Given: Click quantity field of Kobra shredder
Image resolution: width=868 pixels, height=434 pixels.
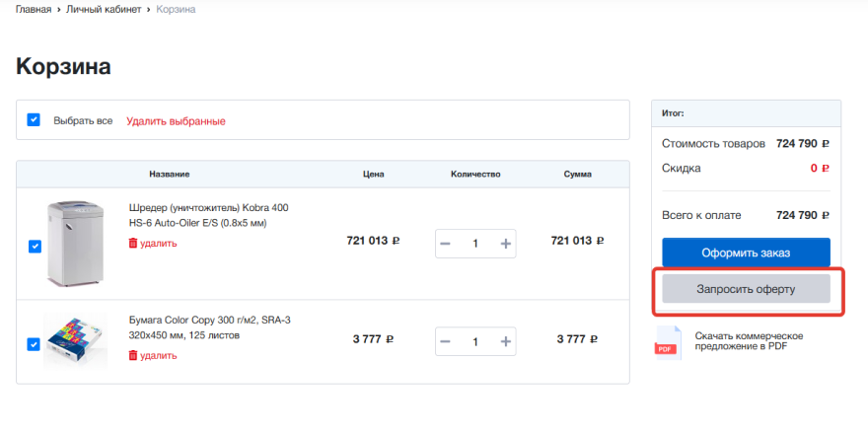Looking at the screenshot, I should [475, 244].
